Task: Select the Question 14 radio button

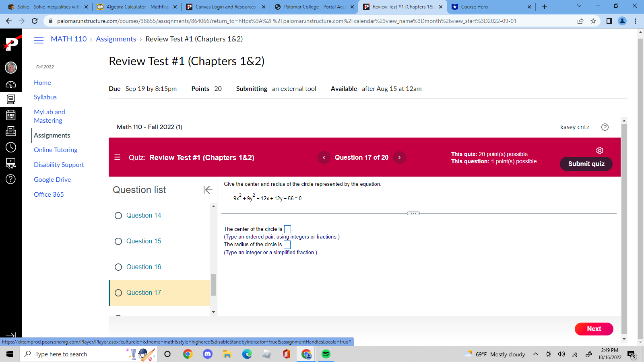Action: (118, 216)
